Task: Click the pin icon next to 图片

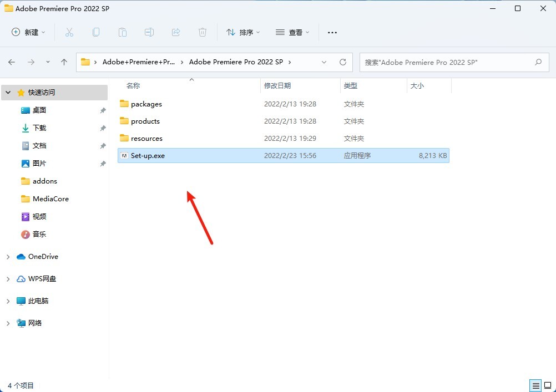Action: [x=103, y=164]
